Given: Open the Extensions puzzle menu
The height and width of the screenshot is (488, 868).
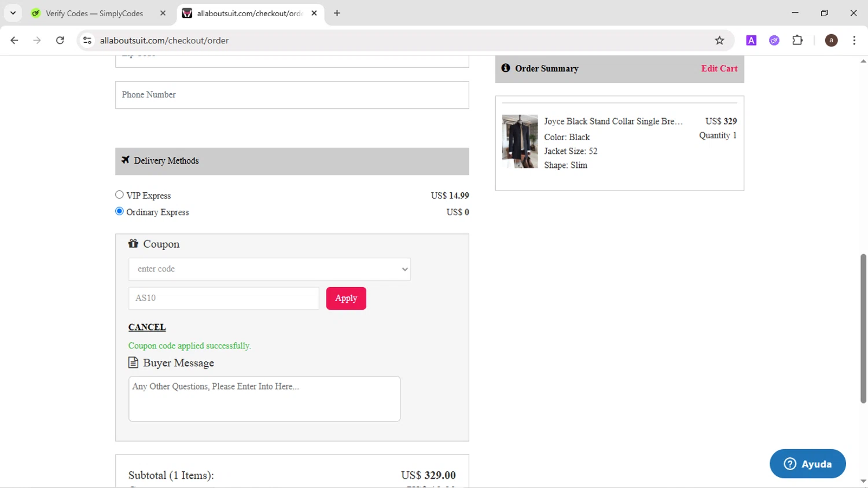Looking at the screenshot, I should pyautogui.click(x=797, y=41).
